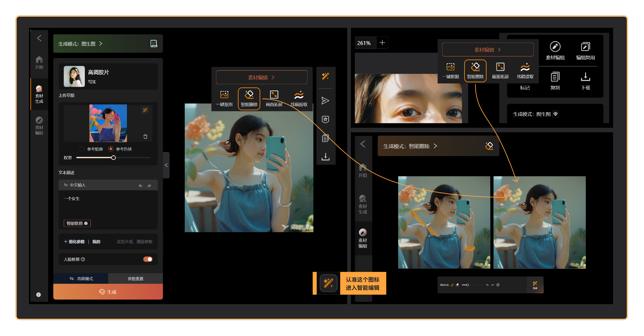Click star mark icon in vertical image toolbar
Viewport: 644px width, 336px height.
pyautogui.click(x=325, y=119)
